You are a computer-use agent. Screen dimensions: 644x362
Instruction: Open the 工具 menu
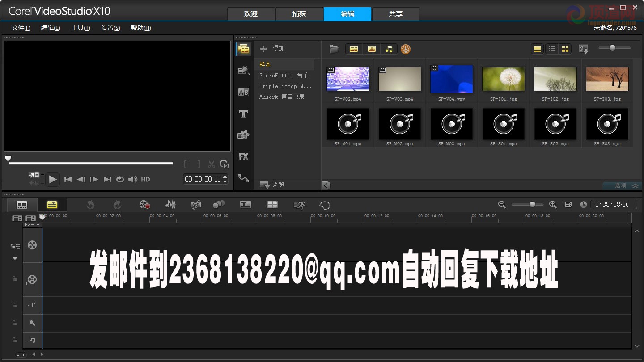80,28
